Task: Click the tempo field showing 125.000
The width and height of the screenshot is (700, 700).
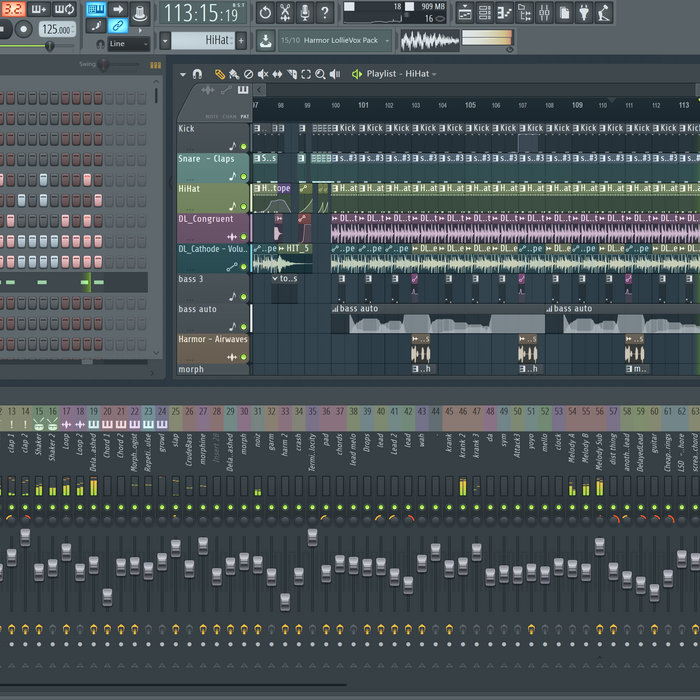Action: [57, 29]
